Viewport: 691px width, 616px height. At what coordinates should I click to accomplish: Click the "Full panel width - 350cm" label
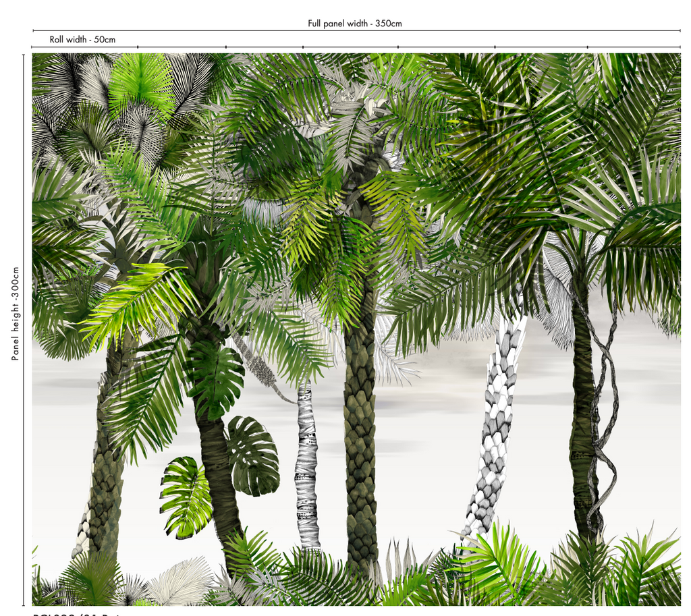[x=355, y=24]
